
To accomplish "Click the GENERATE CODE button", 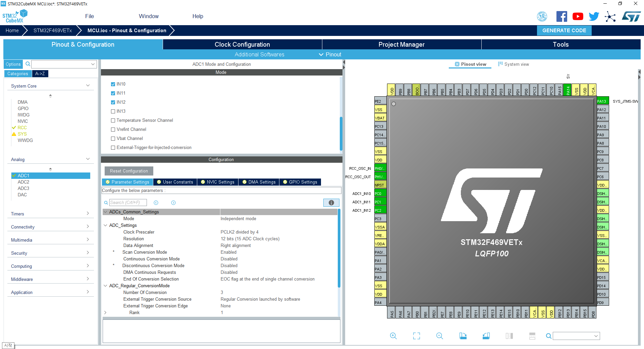I will [564, 31].
